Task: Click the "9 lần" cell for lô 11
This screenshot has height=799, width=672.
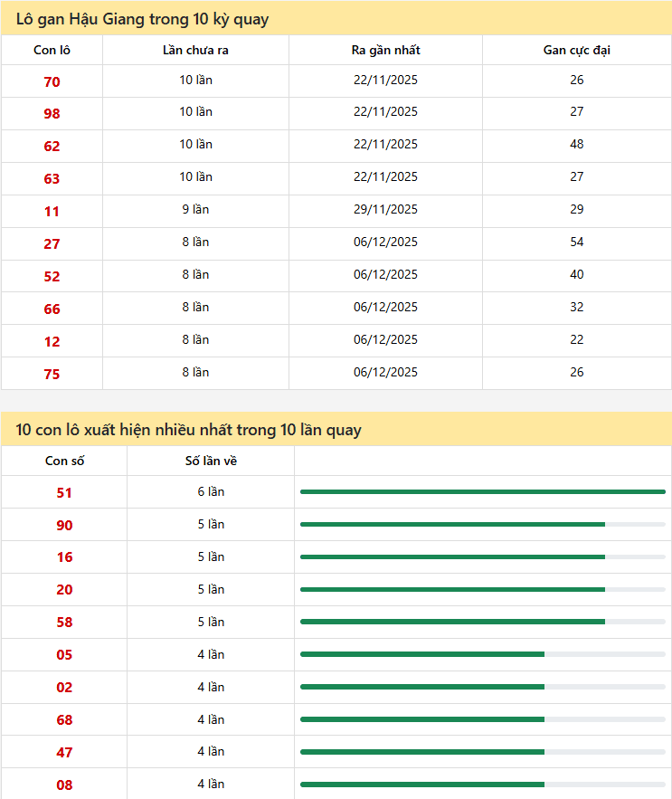Action: (x=195, y=210)
